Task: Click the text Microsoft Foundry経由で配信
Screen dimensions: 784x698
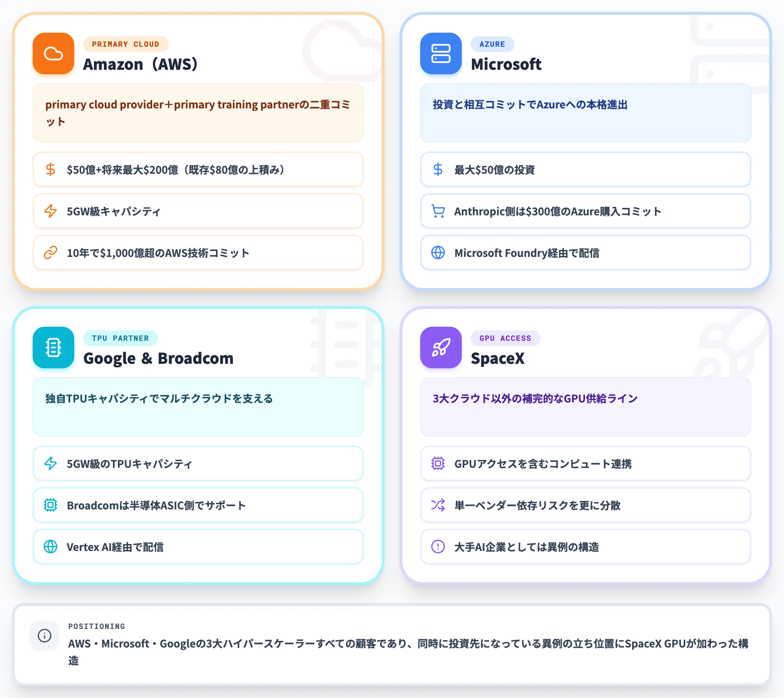Action: [x=527, y=253]
